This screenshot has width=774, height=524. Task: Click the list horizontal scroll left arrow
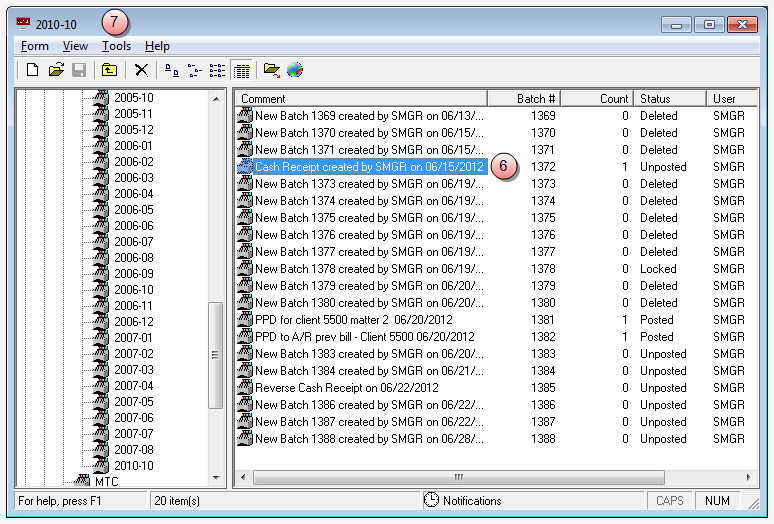click(x=243, y=477)
